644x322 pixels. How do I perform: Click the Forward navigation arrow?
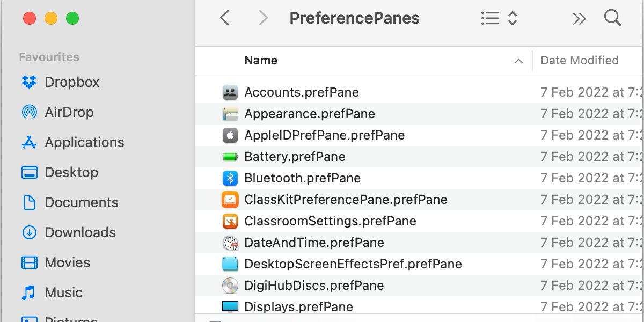[262, 18]
